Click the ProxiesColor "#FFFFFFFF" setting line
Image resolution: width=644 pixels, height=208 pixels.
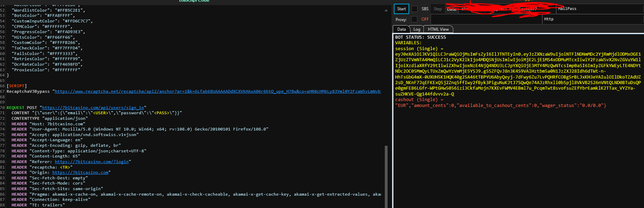[x=46, y=70]
